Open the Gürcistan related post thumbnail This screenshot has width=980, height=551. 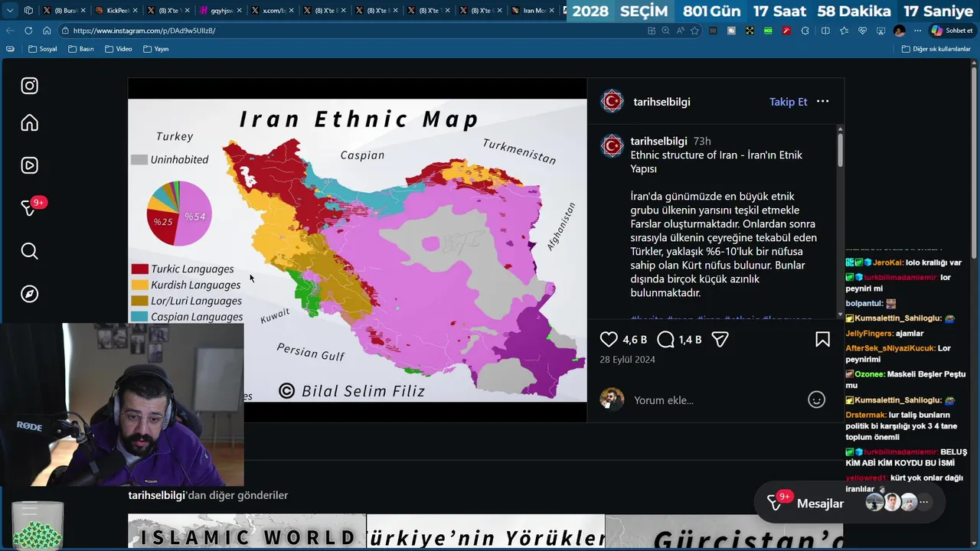(724, 531)
